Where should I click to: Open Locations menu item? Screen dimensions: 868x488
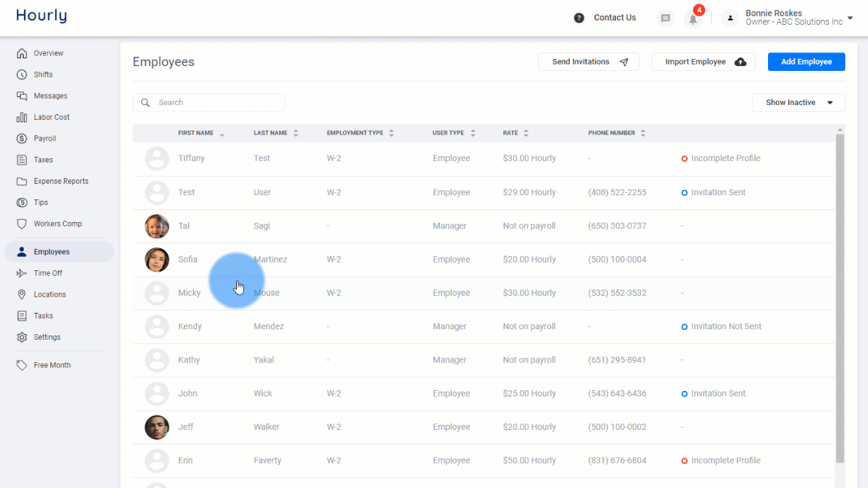pyautogui.click(x=50, y=294)
